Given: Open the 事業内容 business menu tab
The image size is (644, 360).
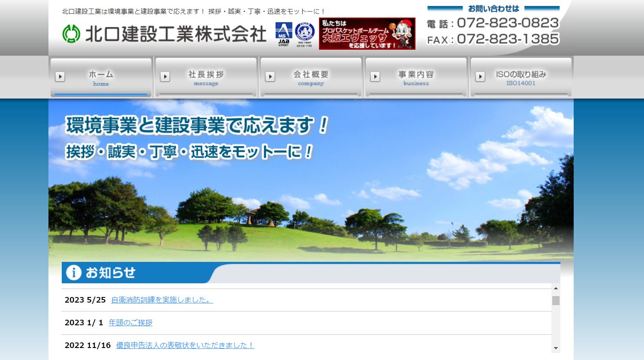Looking at the screenshot, I should [x=416, y=77].
